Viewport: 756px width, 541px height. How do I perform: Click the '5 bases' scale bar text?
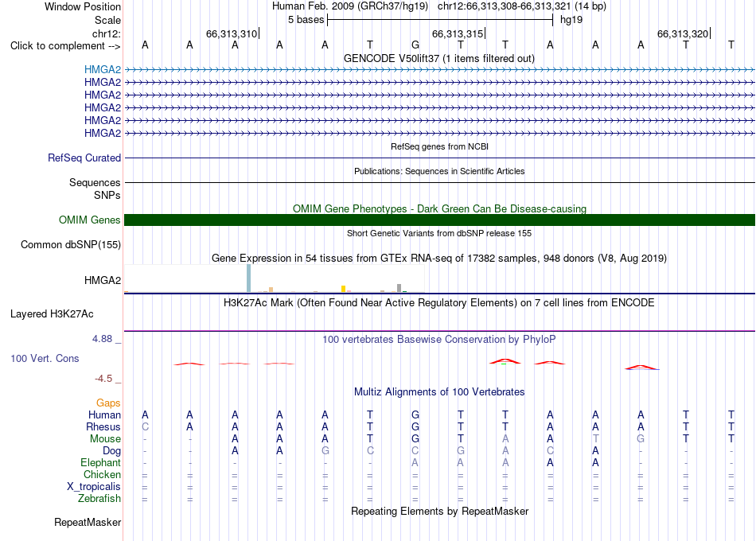coord(306,20)
